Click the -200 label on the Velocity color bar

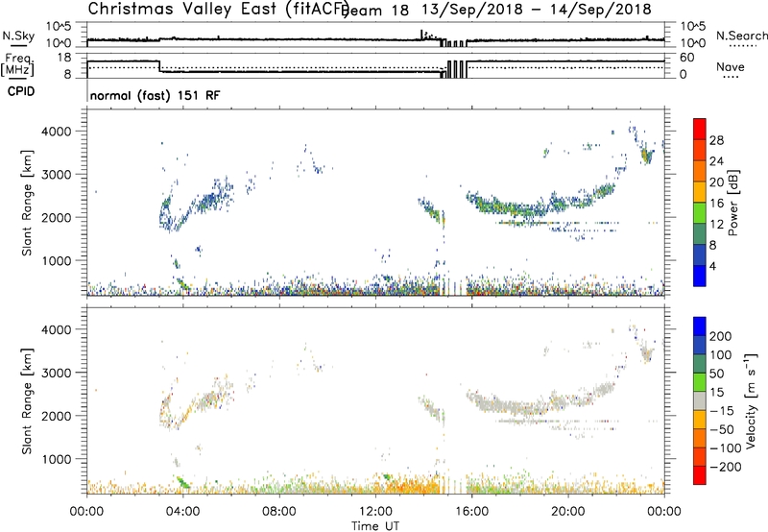[x=726, y=467]
